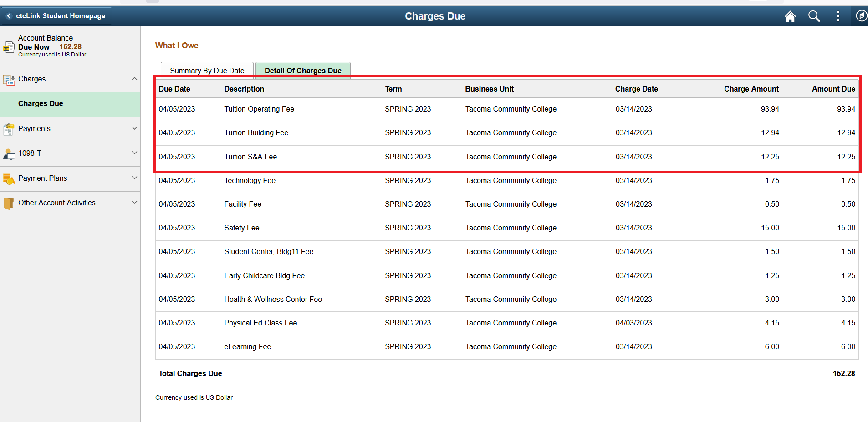Screen dimensions: 868x422
Task: Click the Charge Date column header
Action: pyautogui.click(x=637, y=89)
